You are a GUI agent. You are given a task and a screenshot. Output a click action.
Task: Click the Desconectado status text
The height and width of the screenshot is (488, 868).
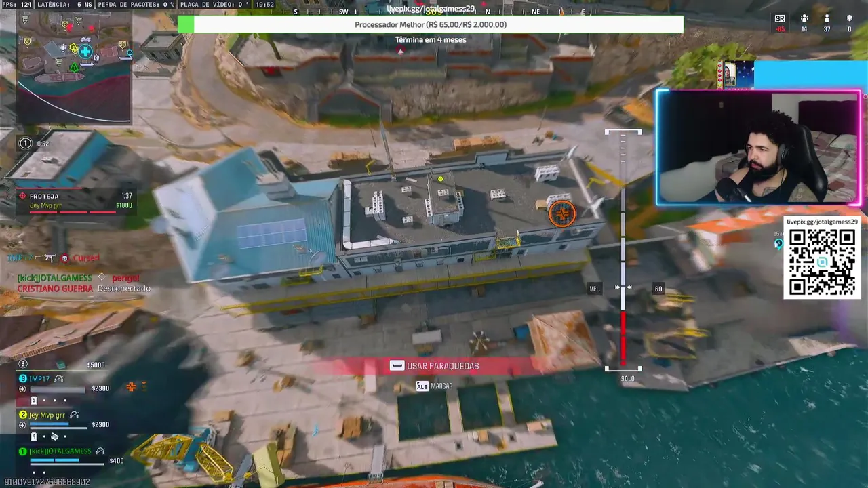pos(124,288)
